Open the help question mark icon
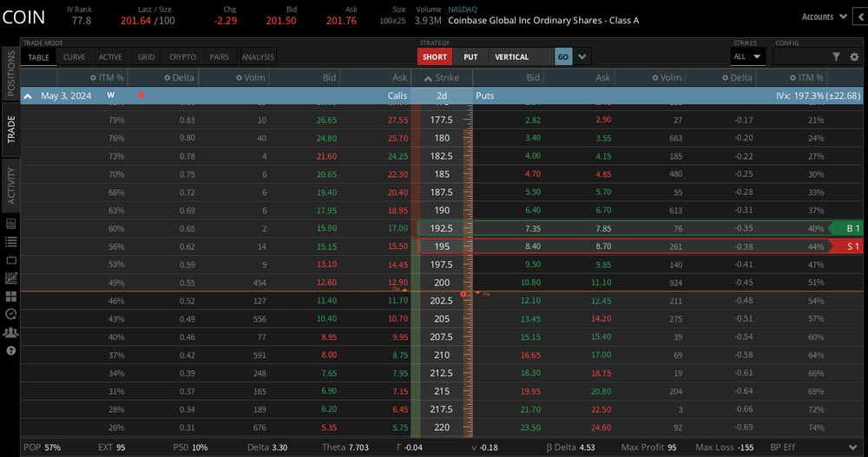This screenshot has height=457, width=868. pyautogui.click(x=11, y=351)
